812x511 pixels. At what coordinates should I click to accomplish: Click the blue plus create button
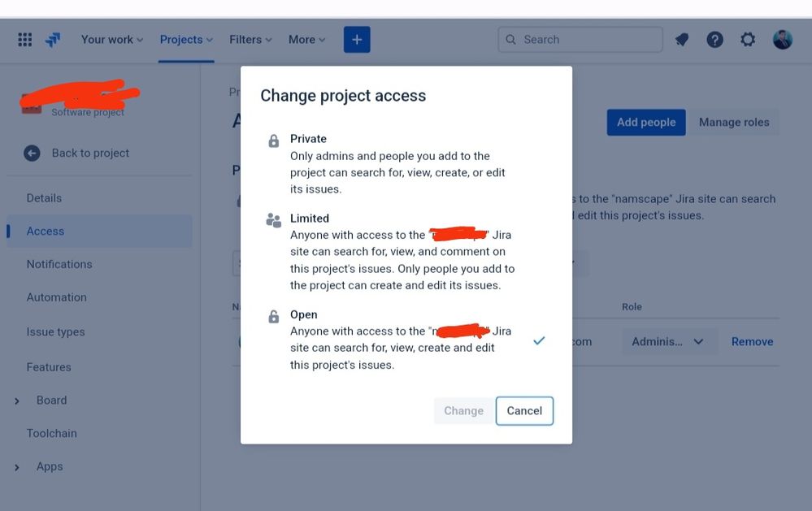point(357,40)
